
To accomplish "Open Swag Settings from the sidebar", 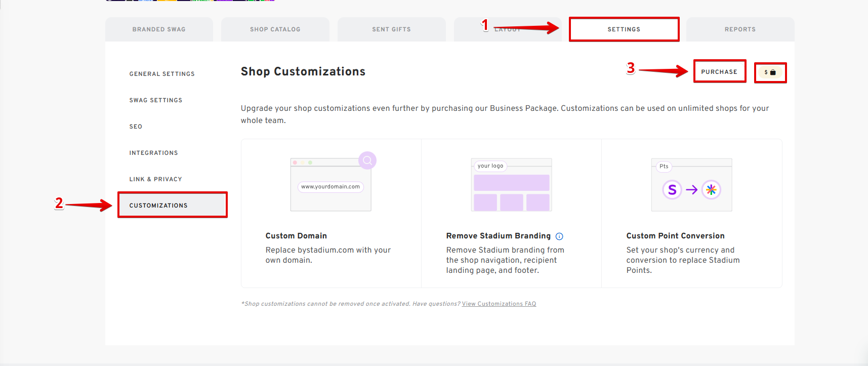I will click(156, 100).
